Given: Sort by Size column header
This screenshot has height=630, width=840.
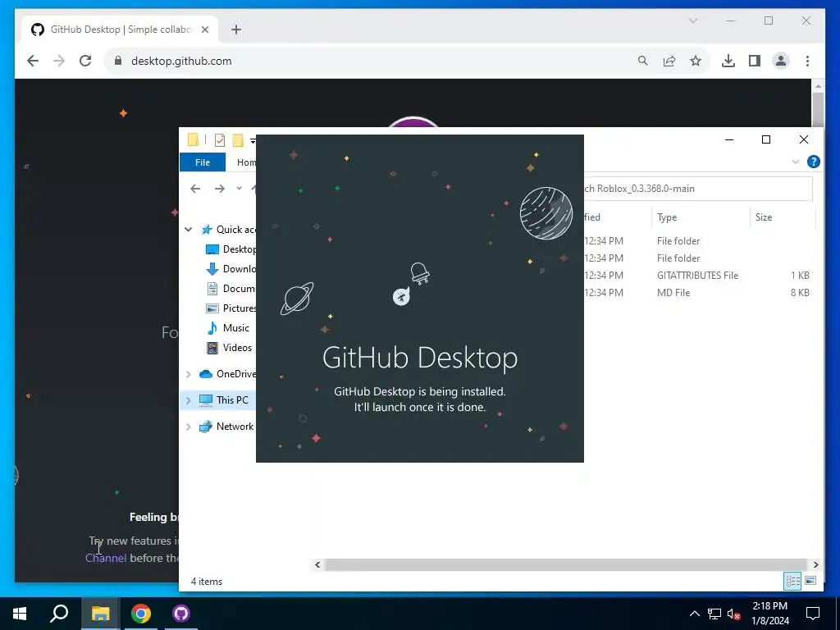Looking at the screenshot, I should pyautogui.click(x=764, y=217).
